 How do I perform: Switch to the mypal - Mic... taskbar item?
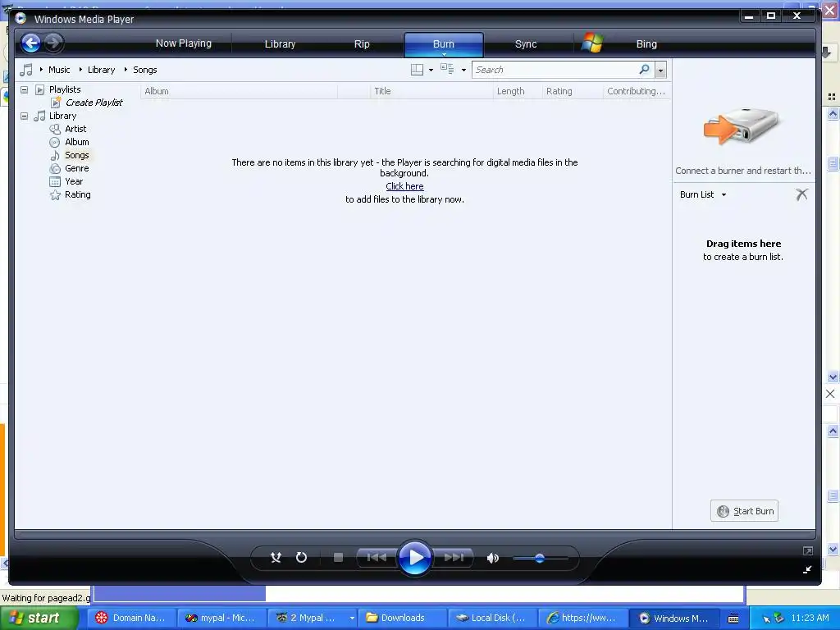221,618
